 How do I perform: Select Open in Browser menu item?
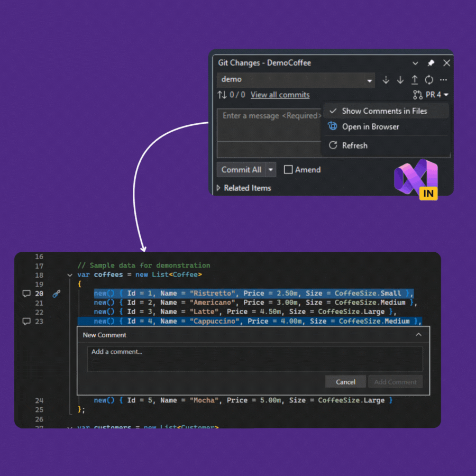tap(370, 127)
